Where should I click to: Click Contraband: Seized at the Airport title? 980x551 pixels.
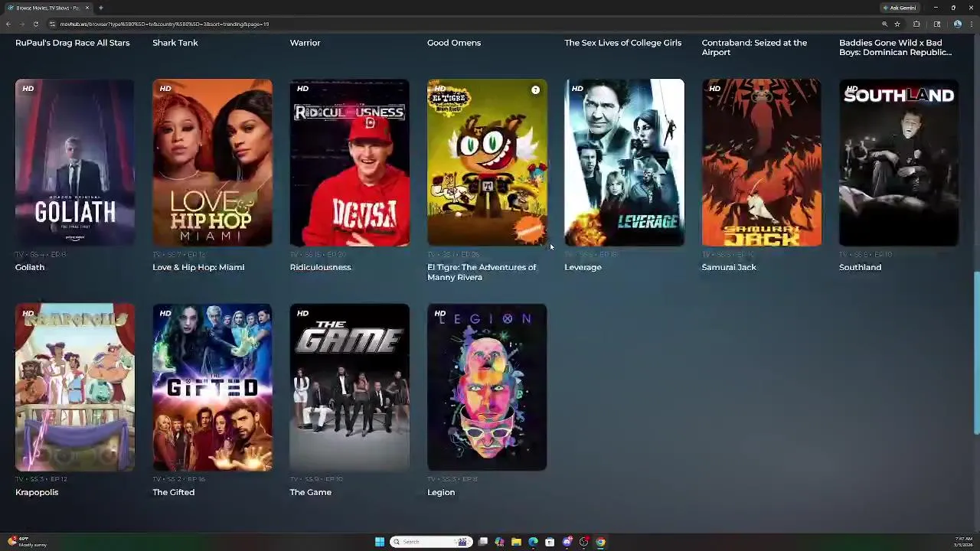754,47
